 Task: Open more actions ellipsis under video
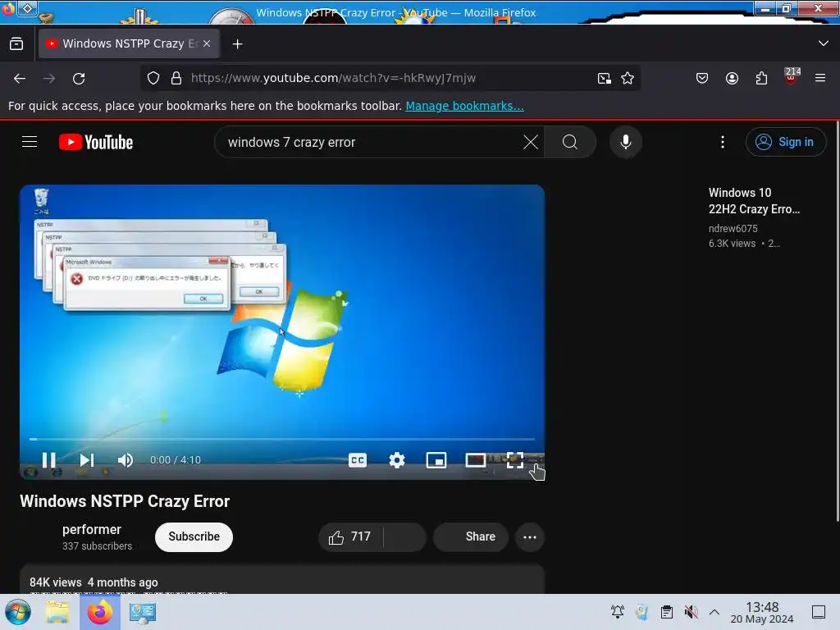pos(530,536)
